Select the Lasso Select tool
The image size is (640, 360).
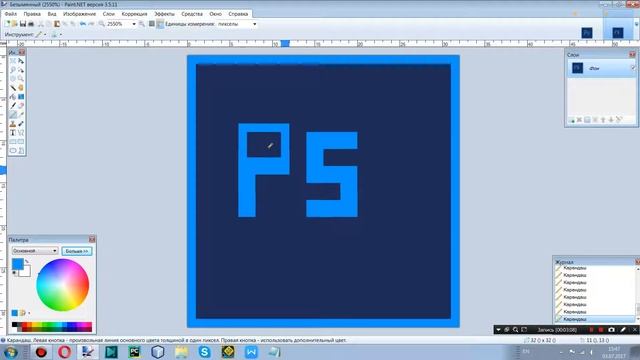pos(13,70)
